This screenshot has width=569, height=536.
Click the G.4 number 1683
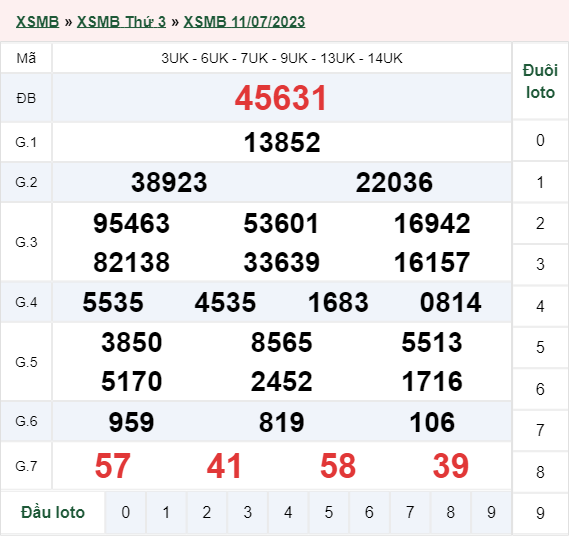coord(338,302)
